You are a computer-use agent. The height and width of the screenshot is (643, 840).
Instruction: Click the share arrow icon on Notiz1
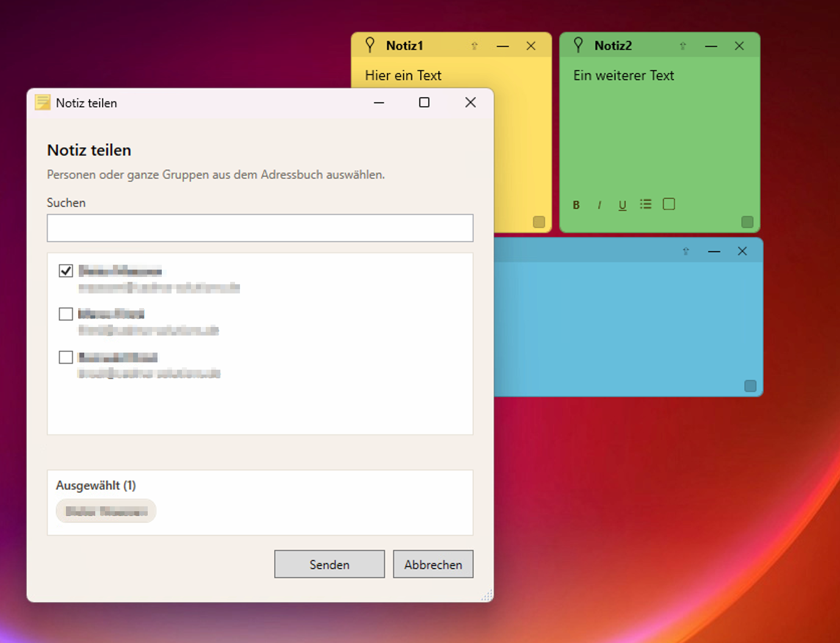pyautogui.click(x=474, y=46)
